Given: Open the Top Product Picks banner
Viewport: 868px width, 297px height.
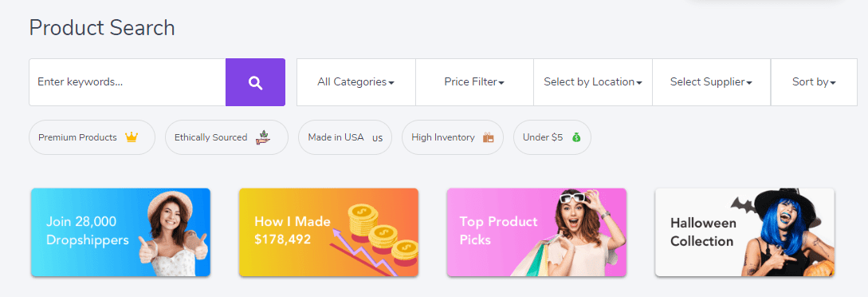Looking at the screenshot, I should (536, 232).
